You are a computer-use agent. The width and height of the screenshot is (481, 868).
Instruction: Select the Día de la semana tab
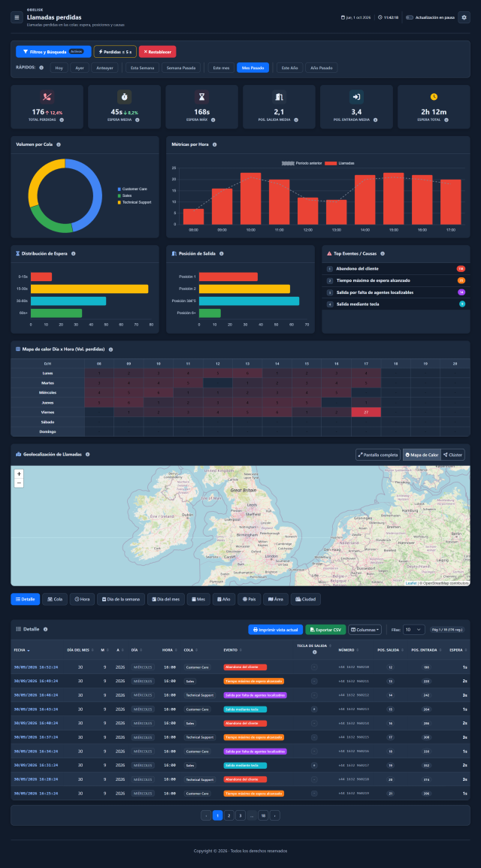[121, 599]
